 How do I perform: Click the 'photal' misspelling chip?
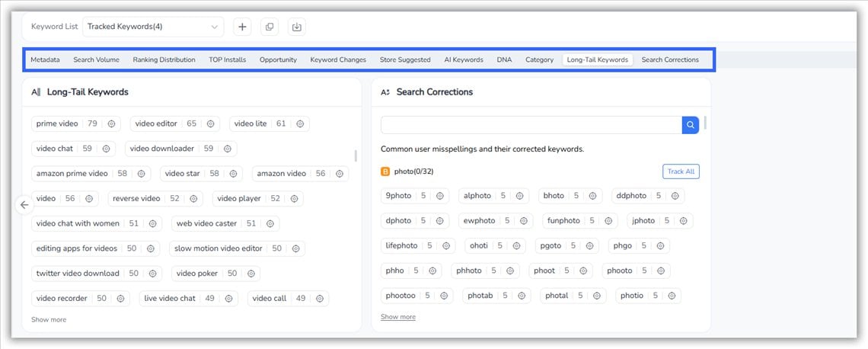click(573, 296)
